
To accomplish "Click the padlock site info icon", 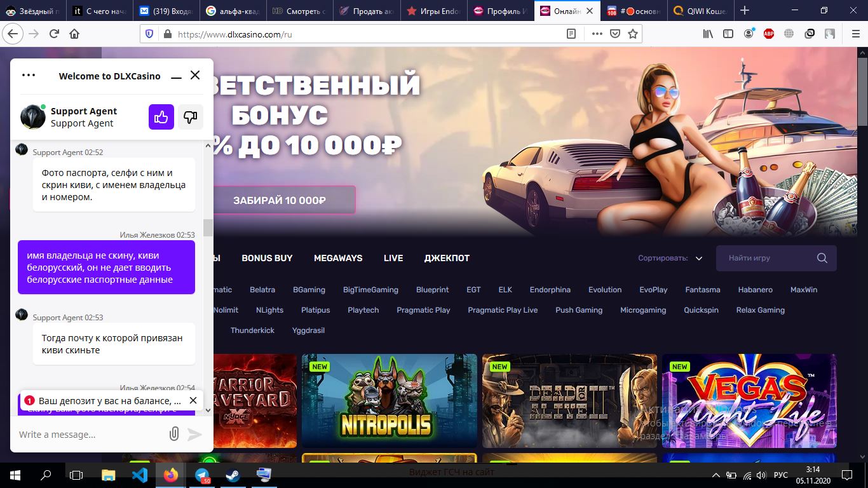I will (168, 34).
